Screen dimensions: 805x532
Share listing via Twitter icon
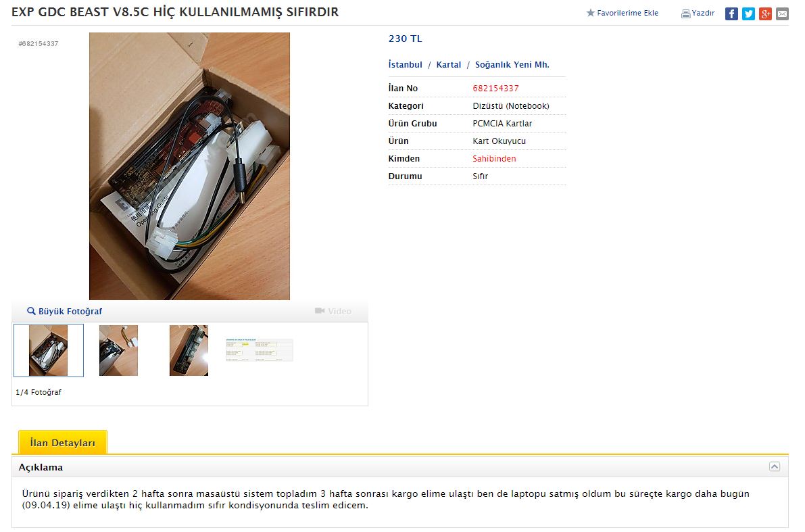click(748, 14)
